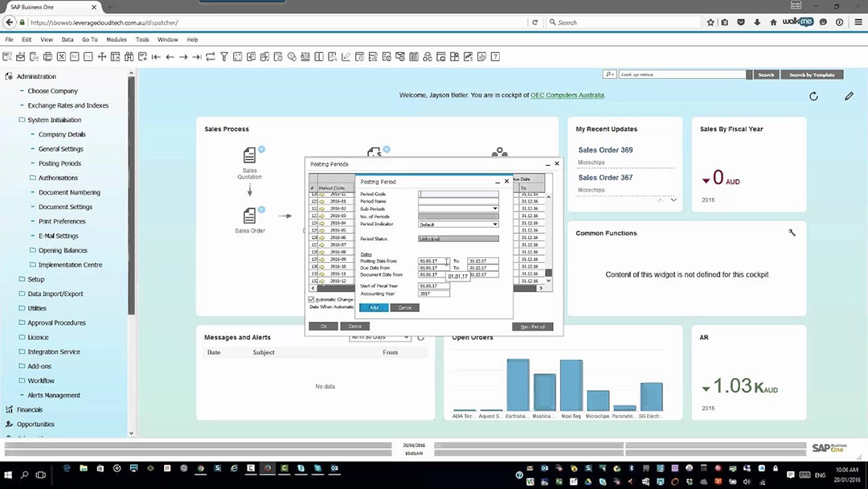Expand the Setup folder in the tree
This screenshot has width=868, height=489.
[x=36, y=279]
